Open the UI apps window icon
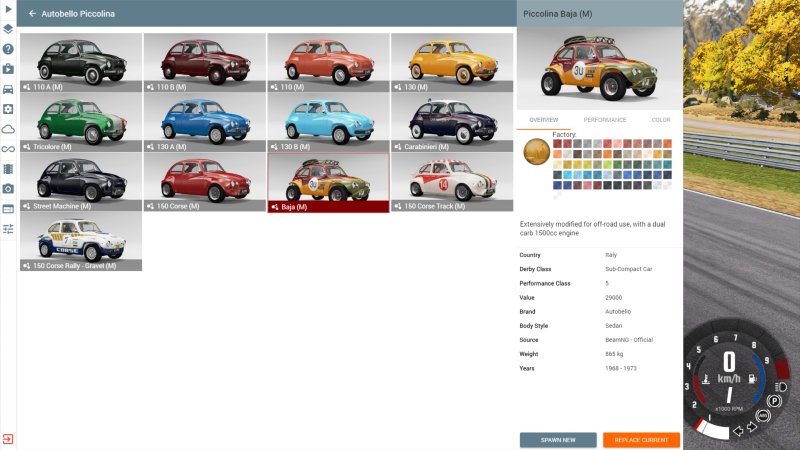800x450 pixels. click(8, 209)
